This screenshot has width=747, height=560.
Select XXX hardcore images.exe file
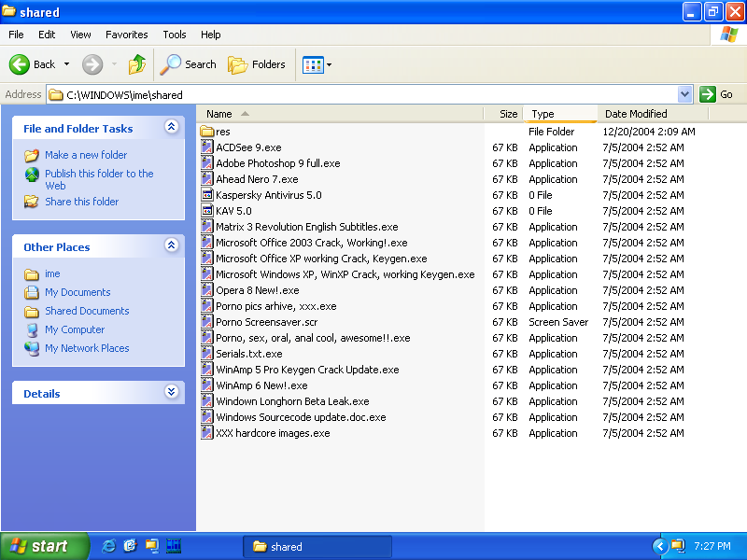(273, 433)
